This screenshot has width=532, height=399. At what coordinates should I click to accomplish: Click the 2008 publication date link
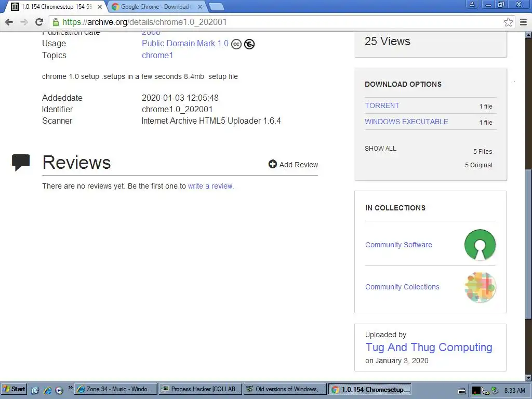pos(151,33)
